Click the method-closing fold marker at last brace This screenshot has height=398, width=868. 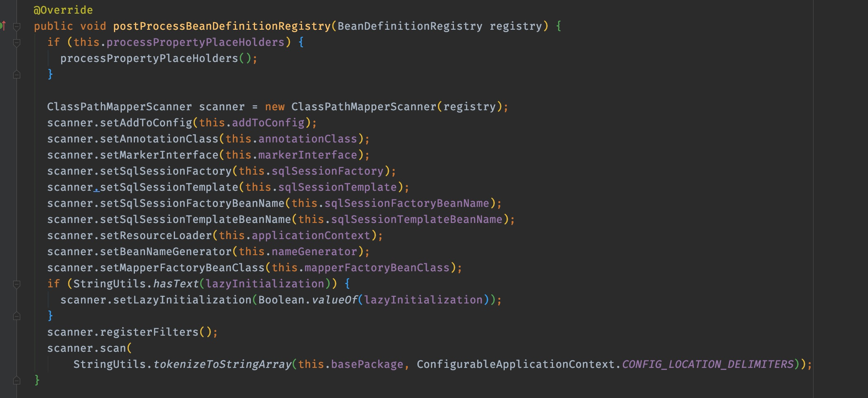[17, 381]
